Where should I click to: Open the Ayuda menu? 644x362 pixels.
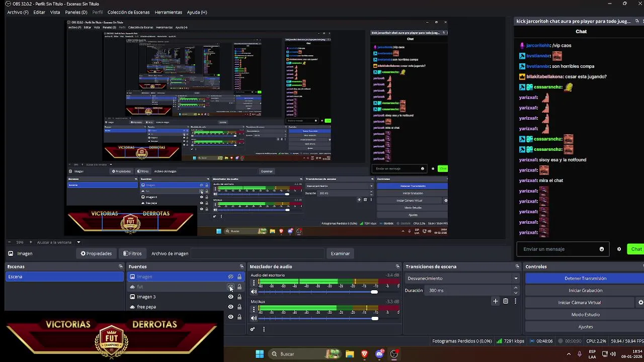click(197, 12)
